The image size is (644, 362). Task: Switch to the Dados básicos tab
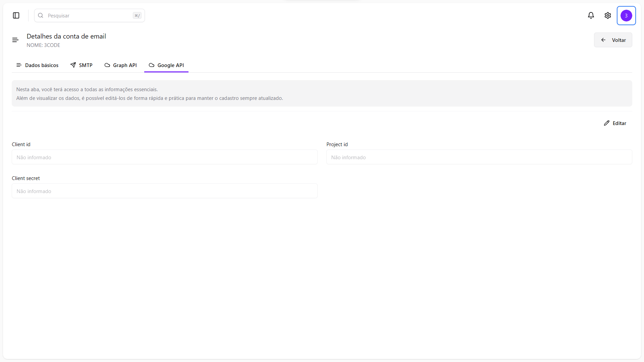point(38,65)
